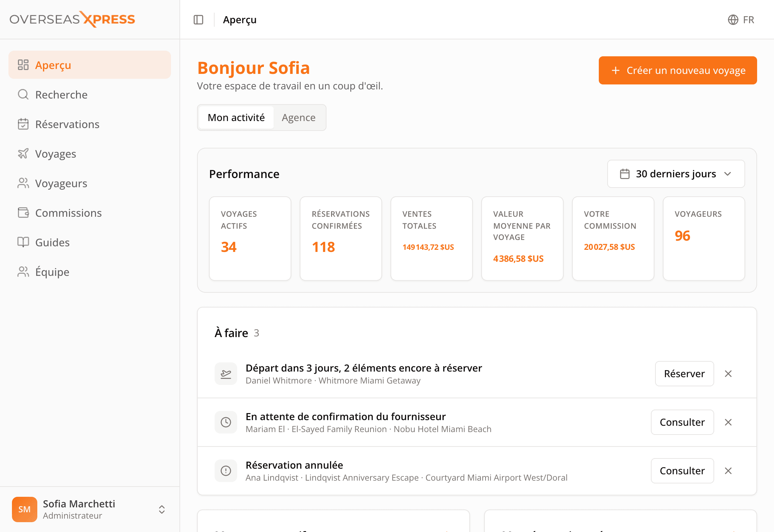
Task: Open Voyages plane icon in sidebar
Action: 23,153
